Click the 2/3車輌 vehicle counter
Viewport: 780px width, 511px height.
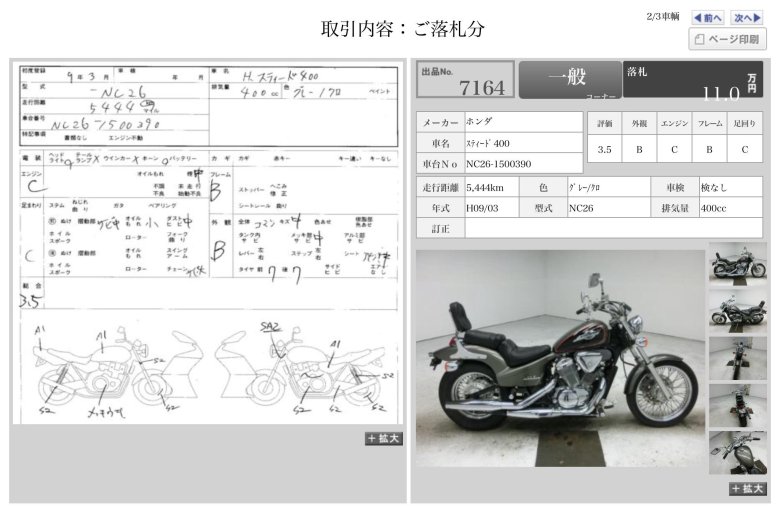[663, 17]
